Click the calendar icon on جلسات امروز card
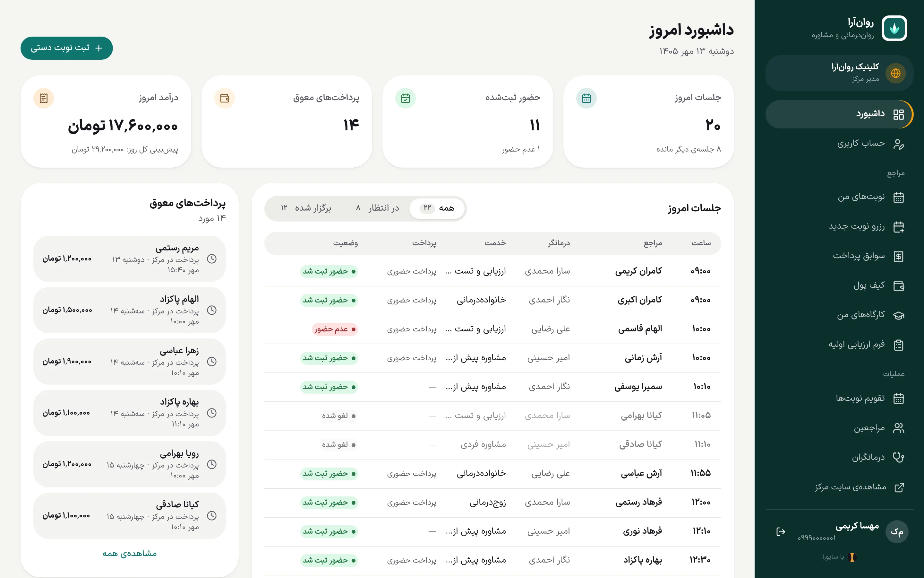This screenshot has height=578, width=924. click(x=586, y=98)
